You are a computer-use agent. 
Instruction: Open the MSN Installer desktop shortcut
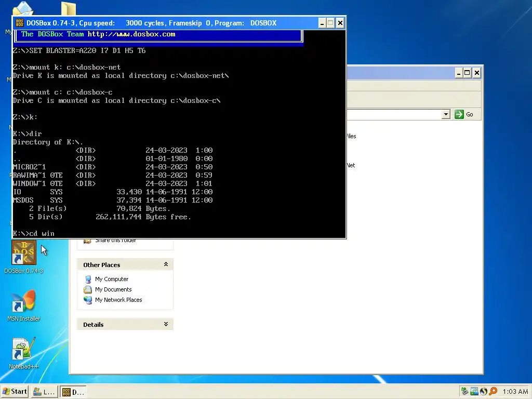tap(24, 301)
